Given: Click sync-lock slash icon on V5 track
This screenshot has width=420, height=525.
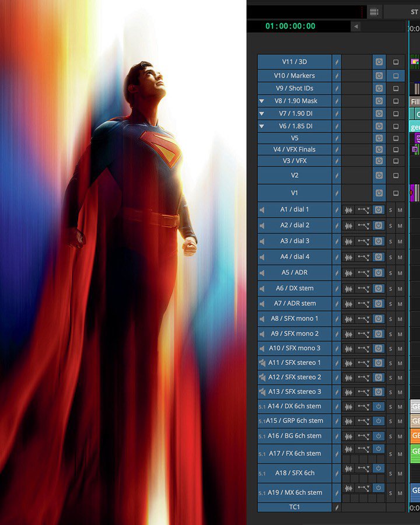Looking at the screenshot, I should pyautogui.click(x=337, y=138).
